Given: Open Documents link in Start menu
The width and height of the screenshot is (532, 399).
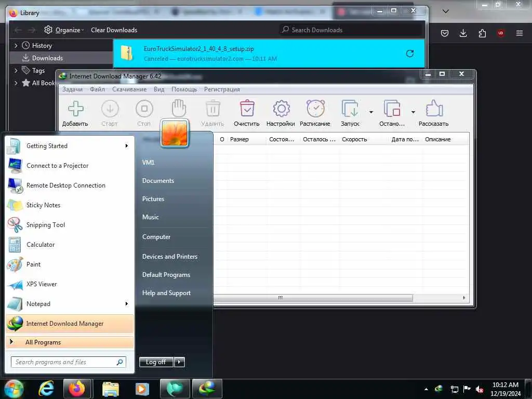Looking at the screenshot, I should (158, 180).
